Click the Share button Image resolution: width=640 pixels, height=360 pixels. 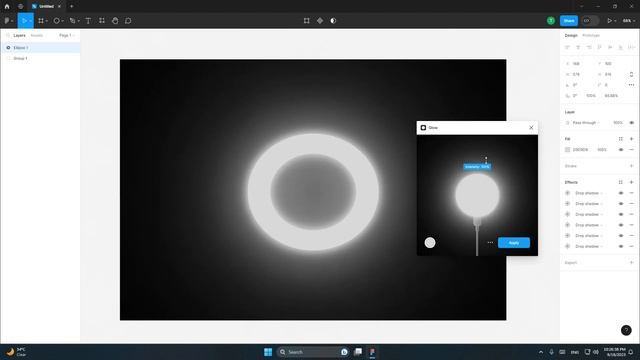coord(569,21)
